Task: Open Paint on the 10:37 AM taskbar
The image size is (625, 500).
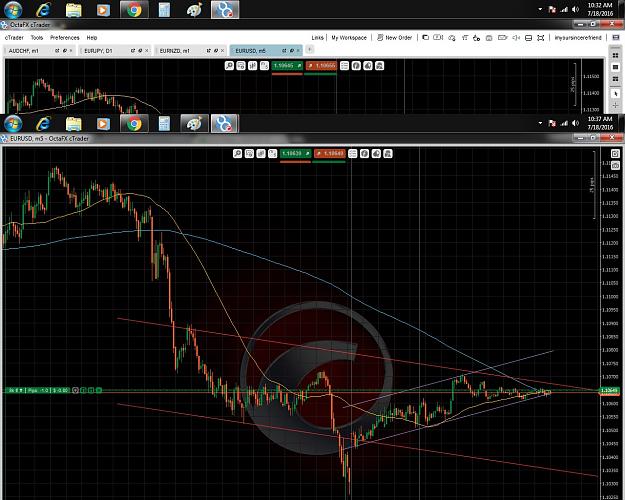Action: tap(194, 124)
